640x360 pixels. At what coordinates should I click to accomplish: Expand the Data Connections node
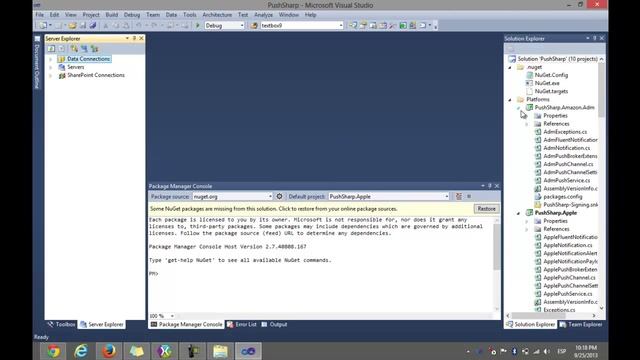pos(51,59)
